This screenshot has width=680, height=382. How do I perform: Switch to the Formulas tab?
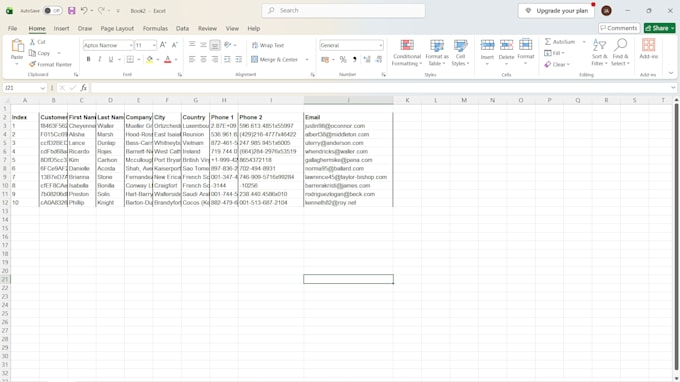pyautogui.click(x=155, y=28)
